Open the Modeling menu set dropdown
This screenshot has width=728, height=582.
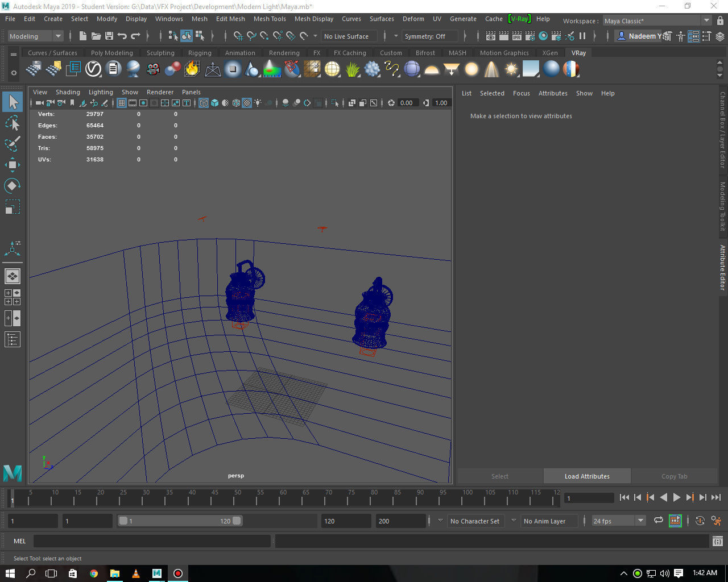(x=35, y=36)
